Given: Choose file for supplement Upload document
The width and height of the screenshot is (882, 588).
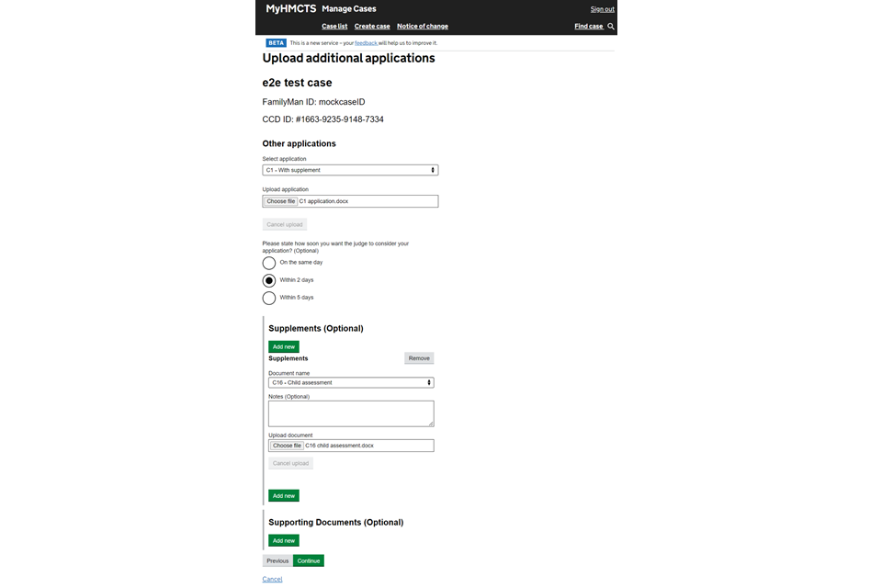Looking at the screenshot, I should [x=287, y=446].
